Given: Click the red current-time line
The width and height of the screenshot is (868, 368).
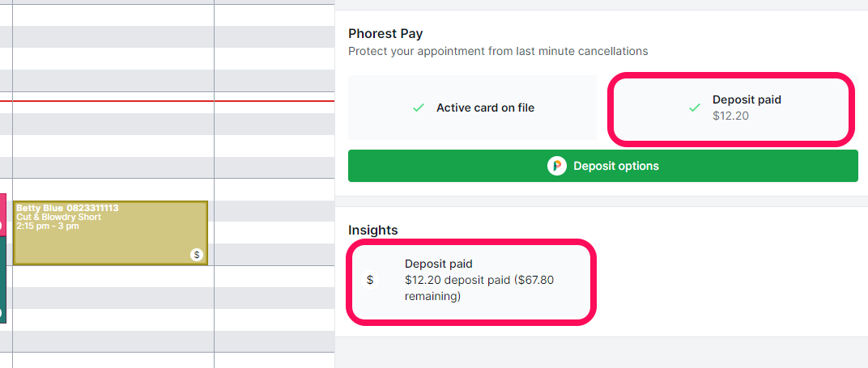Looking at the screenshot, I should [x=167, y=101].
